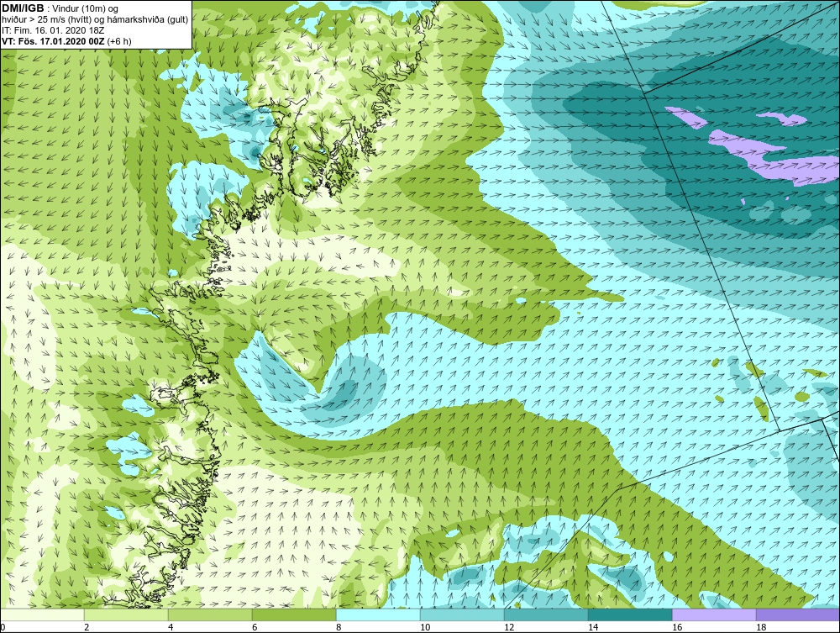Click the 8–10 m/s light cyan legend swatch

pos(378,615)
